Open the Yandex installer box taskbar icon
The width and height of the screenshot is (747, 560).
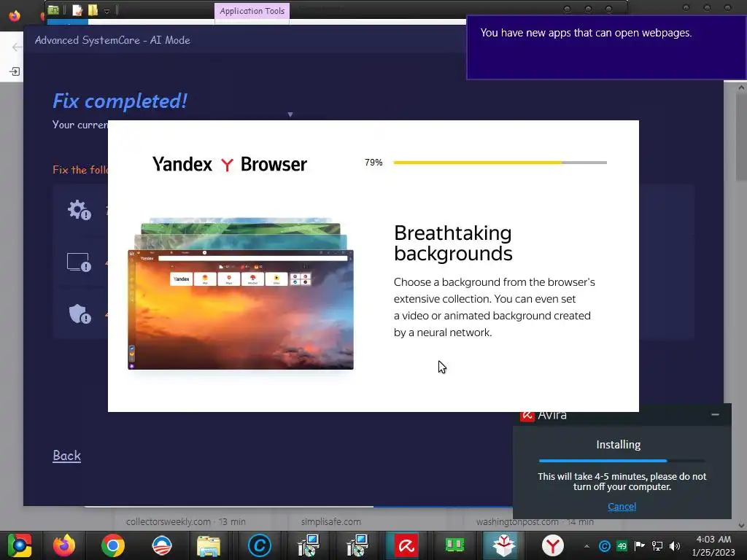tap(503, 545)
